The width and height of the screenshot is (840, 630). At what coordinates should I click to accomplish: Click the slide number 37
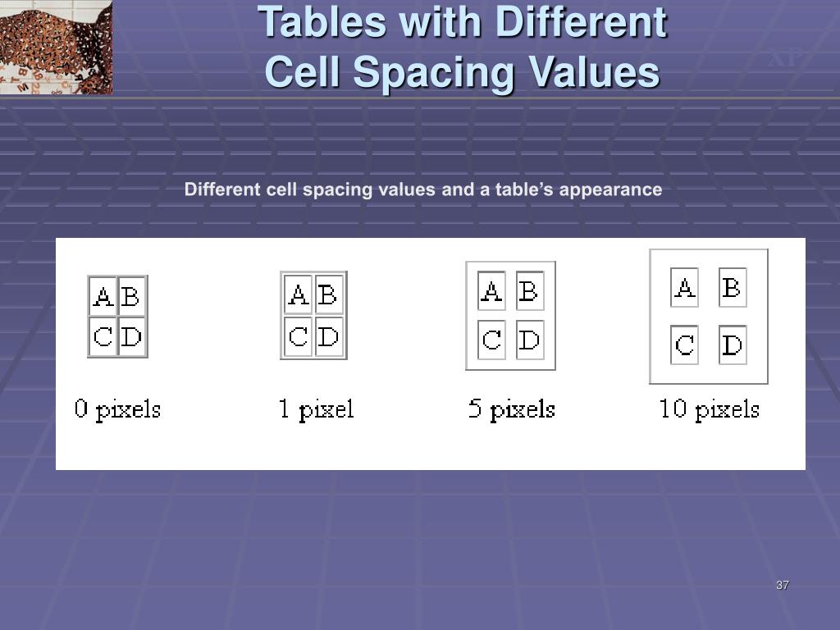pos(782,585)
